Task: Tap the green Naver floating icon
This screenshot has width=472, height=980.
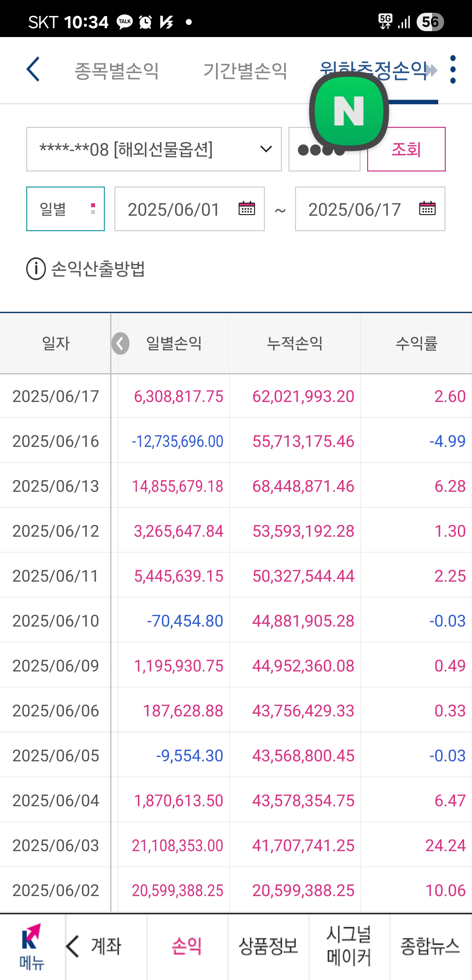Action: tap(349, 111)
